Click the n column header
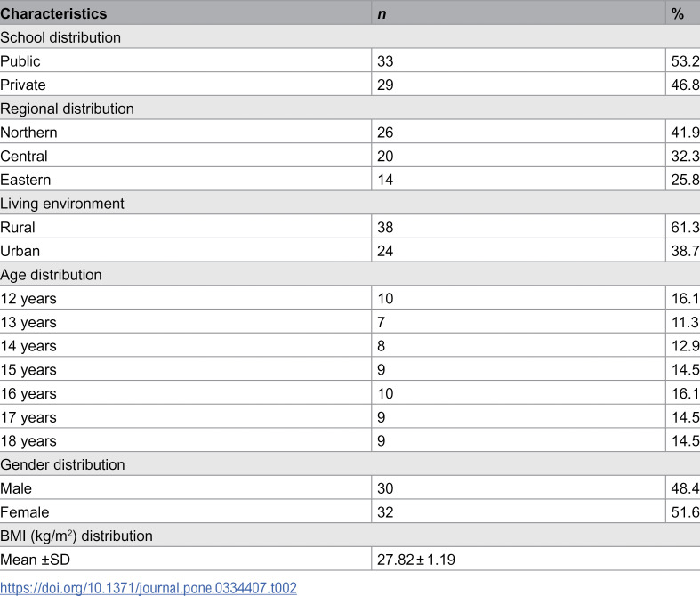700x596 pixels. coord(382,13)
